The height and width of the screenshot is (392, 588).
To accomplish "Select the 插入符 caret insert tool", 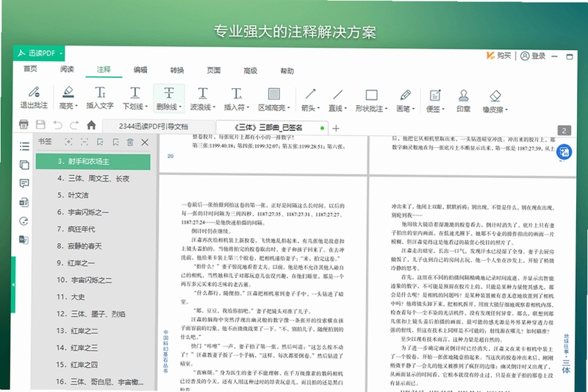I will (x=236, y=99).
